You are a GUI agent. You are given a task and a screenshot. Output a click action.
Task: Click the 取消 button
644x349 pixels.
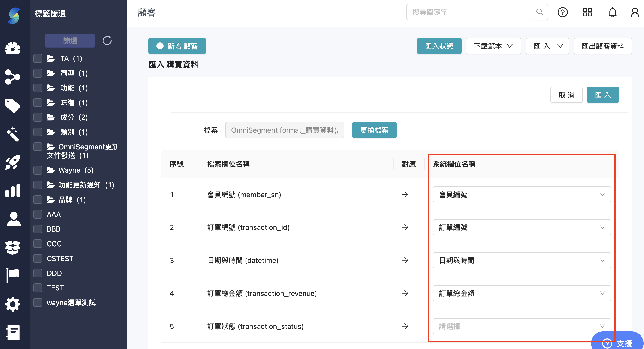(566, 95)
